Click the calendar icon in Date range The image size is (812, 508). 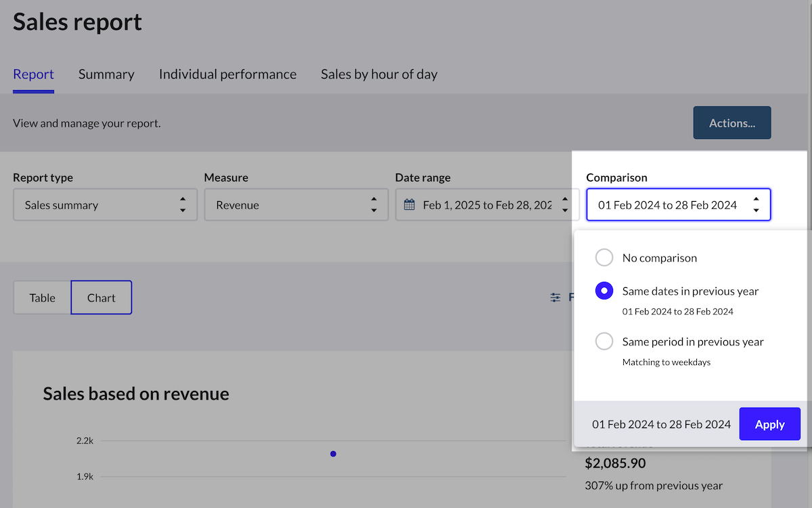[409, 205]
